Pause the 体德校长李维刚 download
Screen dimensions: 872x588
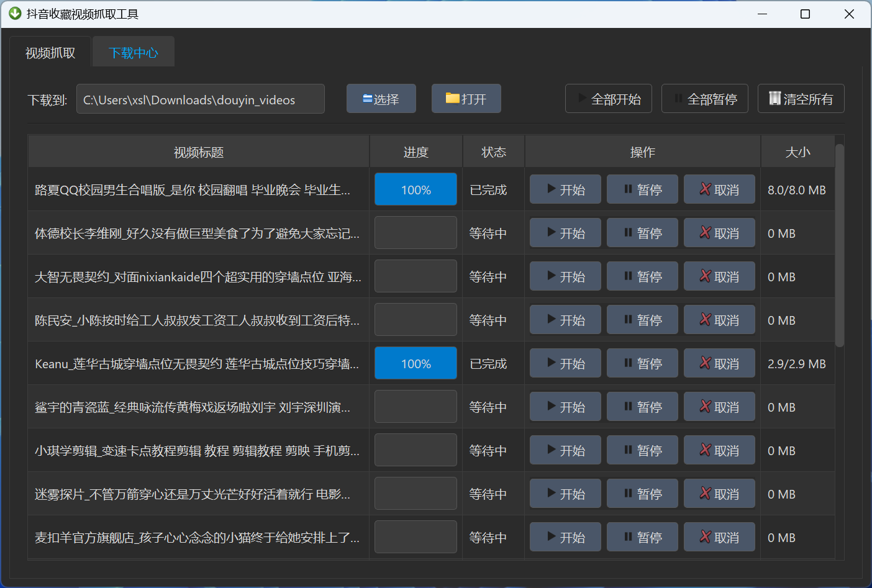pyautogui.click(x=642, y=232)
